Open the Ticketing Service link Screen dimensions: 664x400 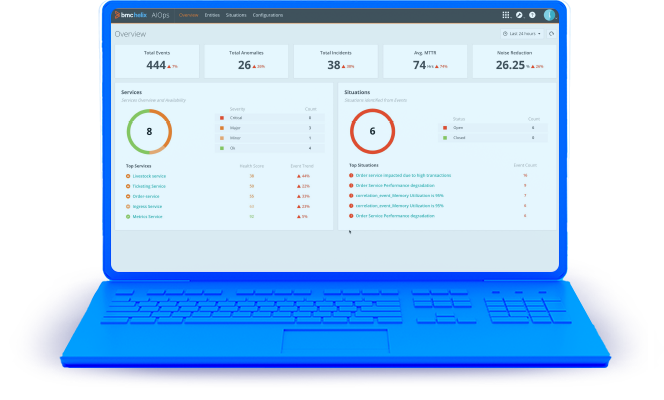tap(151, 185)
